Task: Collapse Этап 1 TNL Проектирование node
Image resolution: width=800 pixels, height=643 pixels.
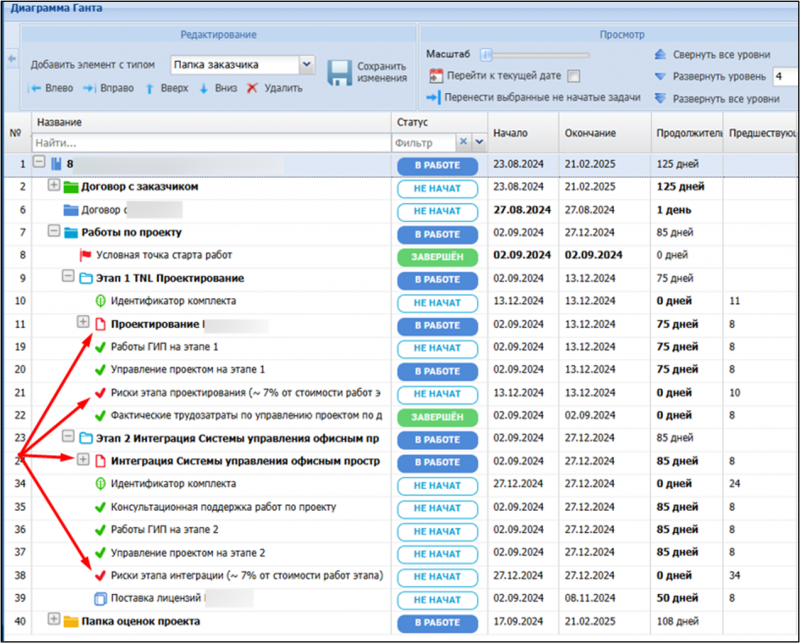Action: pos(68,277)
